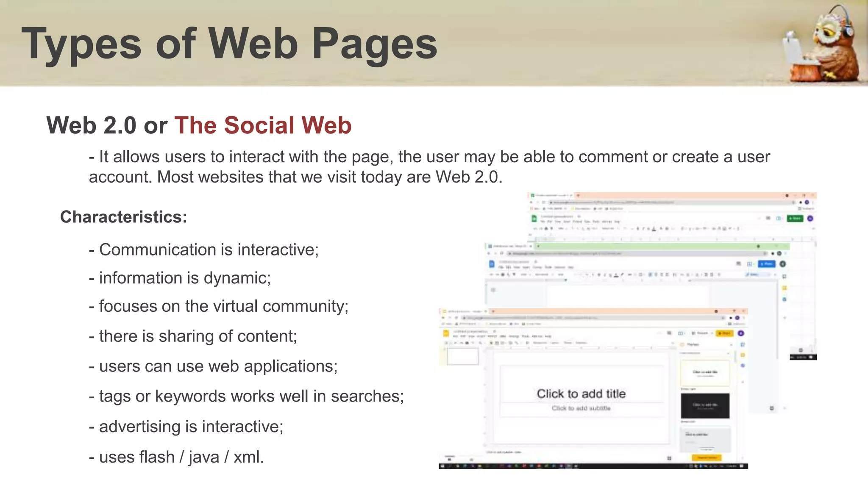
Task: Reload the page in Slides browser window
Action: pos(456,318)
